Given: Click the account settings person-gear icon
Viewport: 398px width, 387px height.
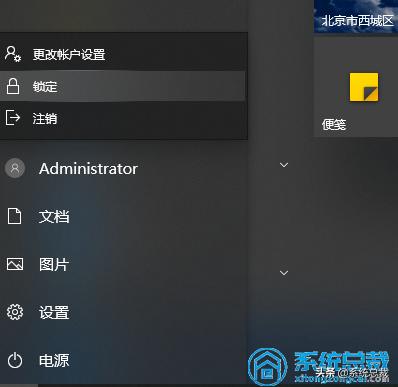Looking at the screenshot, I should pos(13,54).
